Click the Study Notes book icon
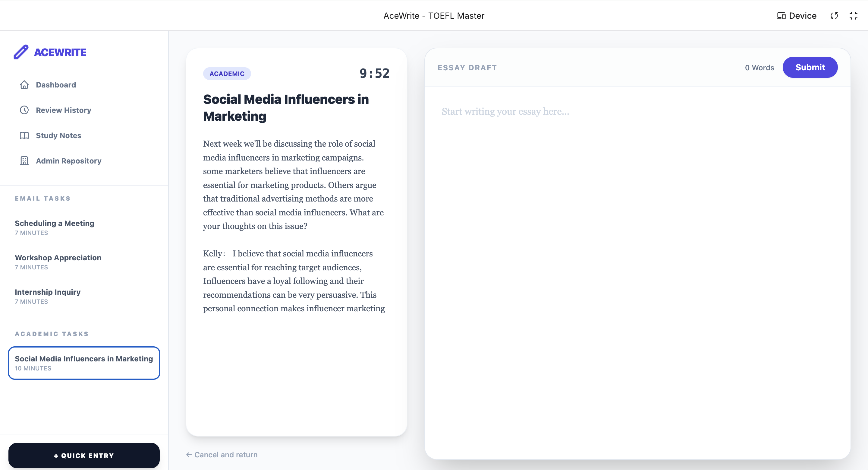The height and width of the screenshot is (470, 868). (x=24, y=135)
